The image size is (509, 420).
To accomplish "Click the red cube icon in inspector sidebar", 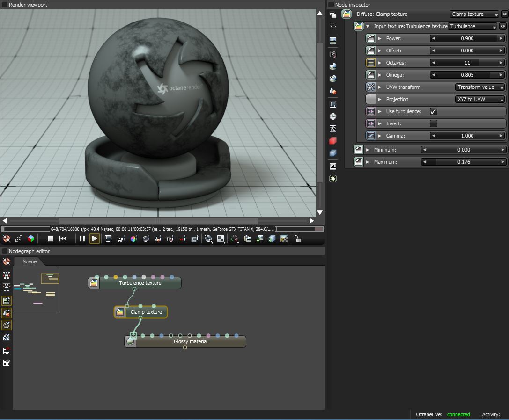I will [x=333, y=141].
